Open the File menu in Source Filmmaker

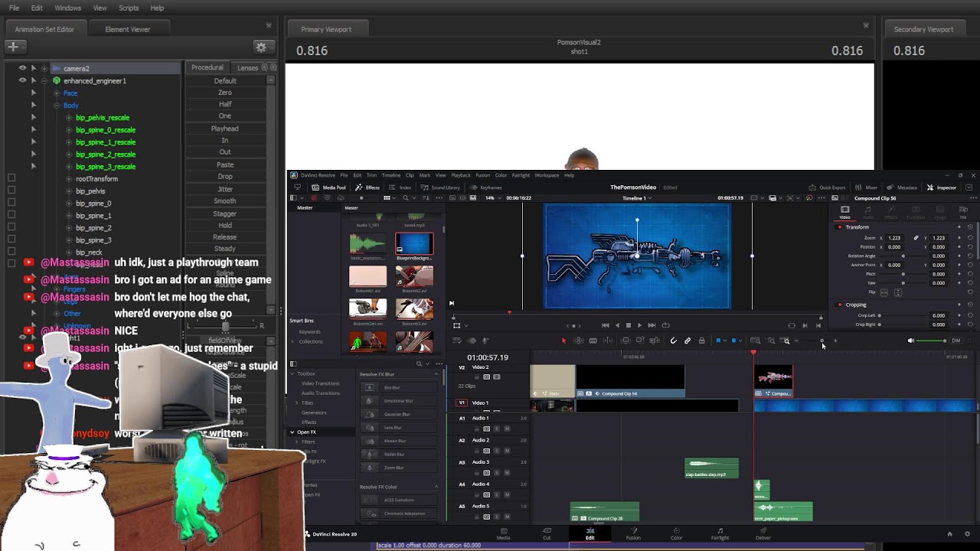click(15, 8)
